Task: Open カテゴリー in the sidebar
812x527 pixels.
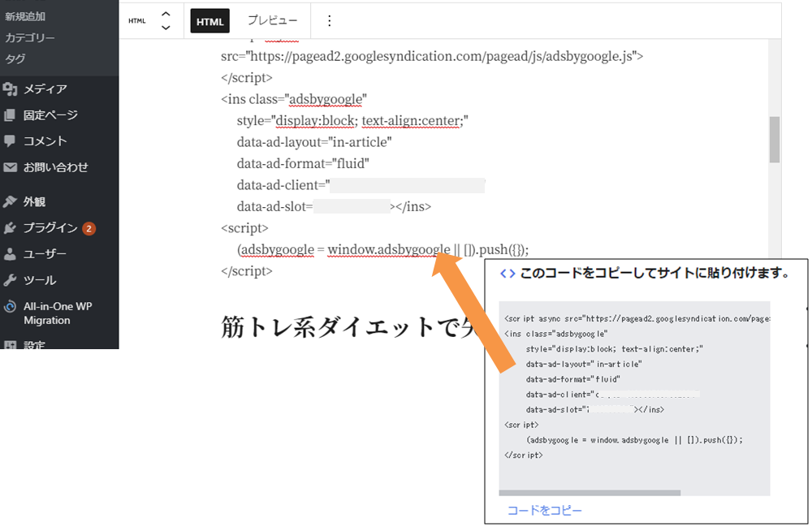Action: 30,38
